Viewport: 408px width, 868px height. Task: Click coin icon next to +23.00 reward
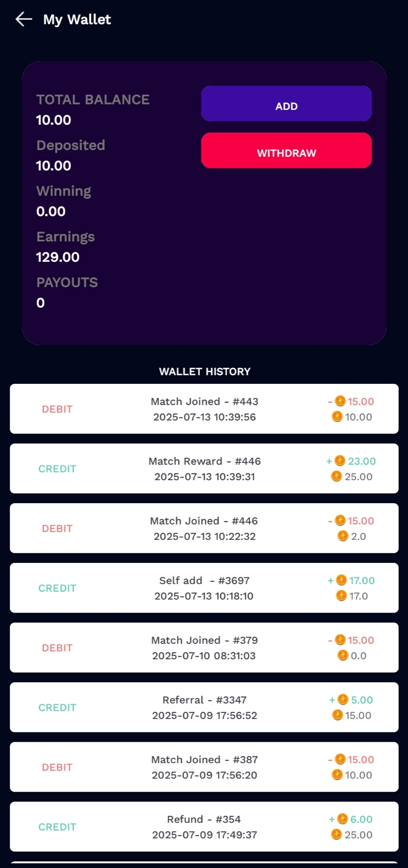coord(340,461)
